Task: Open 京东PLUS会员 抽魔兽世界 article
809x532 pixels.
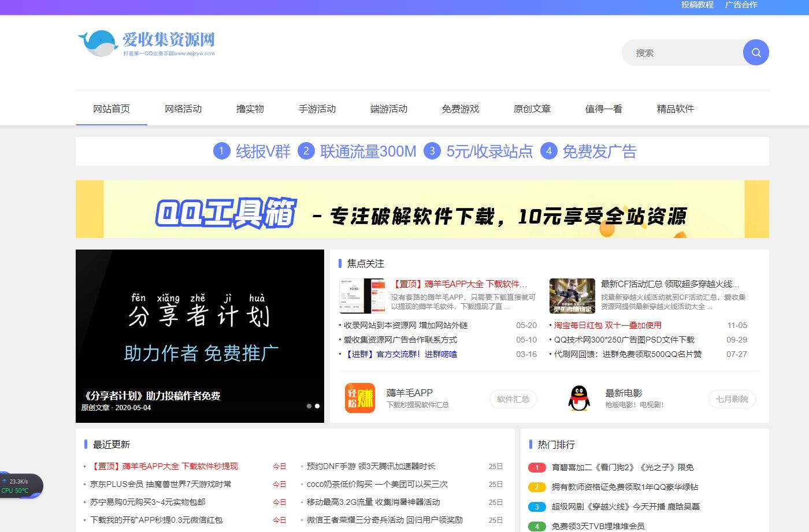Action: point(161,484)
